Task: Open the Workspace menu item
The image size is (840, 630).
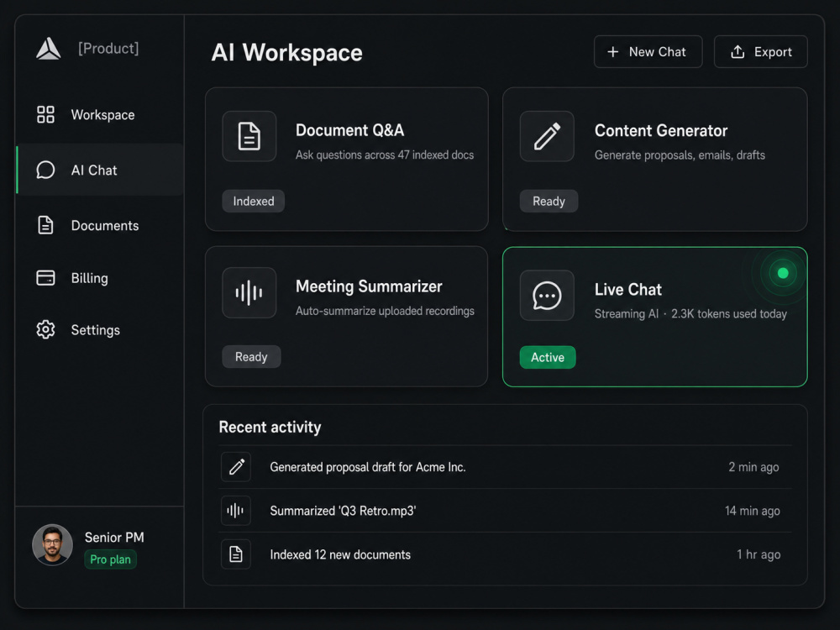Action: [100, 114]
